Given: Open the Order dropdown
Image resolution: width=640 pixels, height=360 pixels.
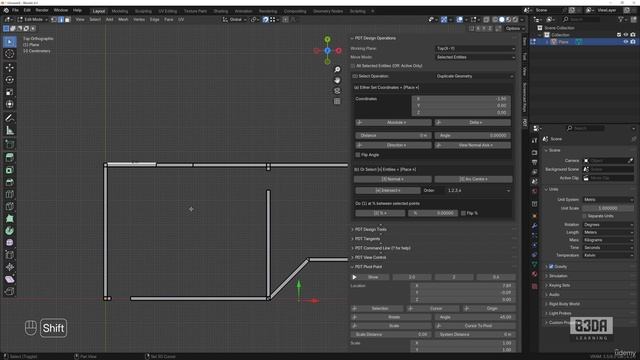Looking at the screenshot, I should click(x=478, y=191).
